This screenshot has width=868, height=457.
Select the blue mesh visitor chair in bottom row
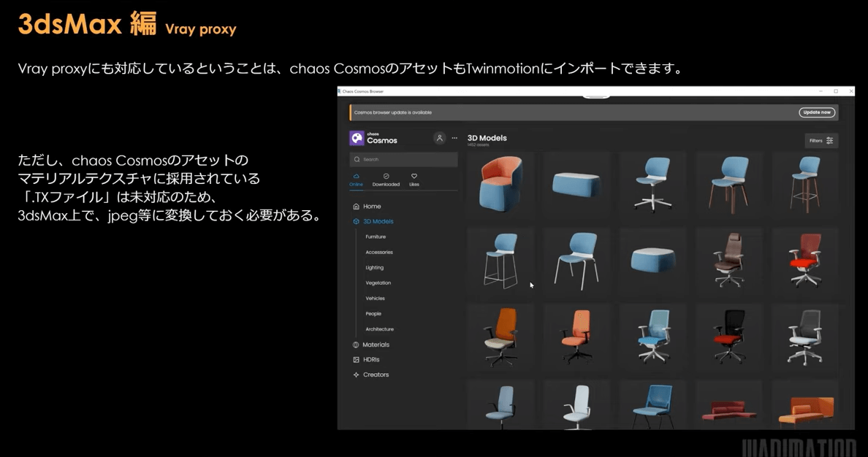[652, 406]
